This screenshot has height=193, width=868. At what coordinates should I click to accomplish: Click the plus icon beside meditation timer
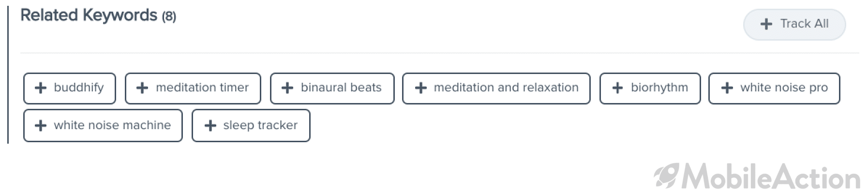(x=142, y=88)
